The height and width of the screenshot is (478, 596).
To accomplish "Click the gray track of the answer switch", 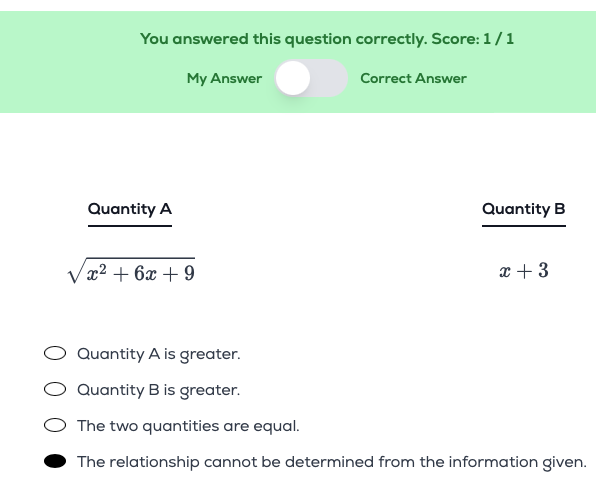I will [x=328, y=78].
